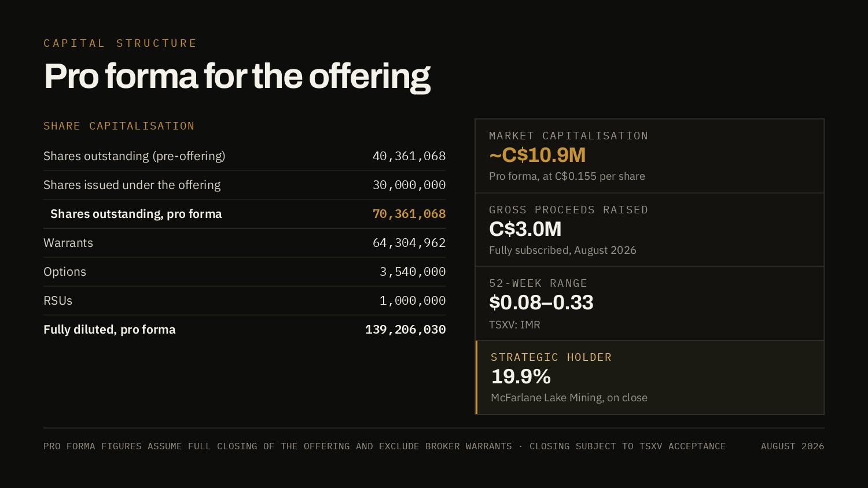Click the 30,000,000 shares issued figure
This screenshot has width=868, height=488.
(x=409, y=185)
